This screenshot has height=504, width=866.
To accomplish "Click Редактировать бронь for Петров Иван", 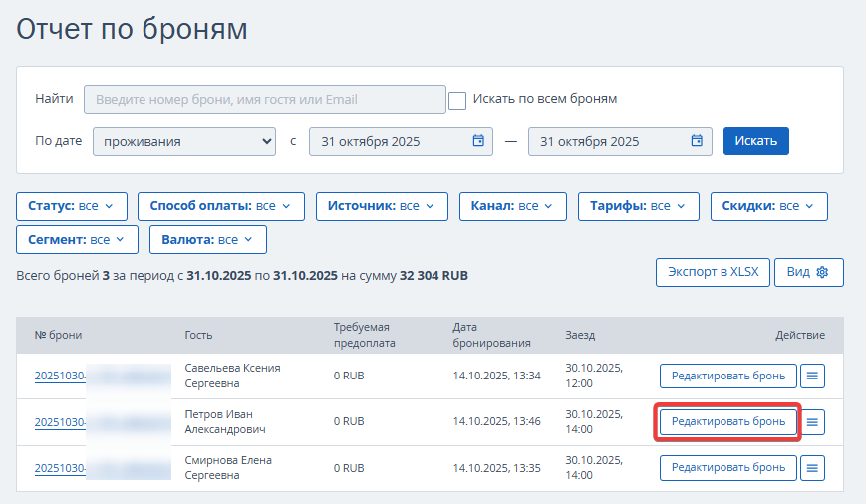I will coord(727,422).
